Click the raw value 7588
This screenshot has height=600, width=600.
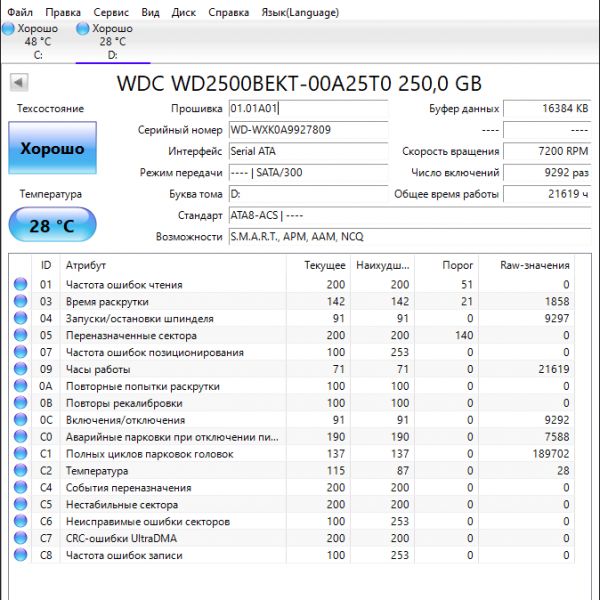click(x=557, y=437)
